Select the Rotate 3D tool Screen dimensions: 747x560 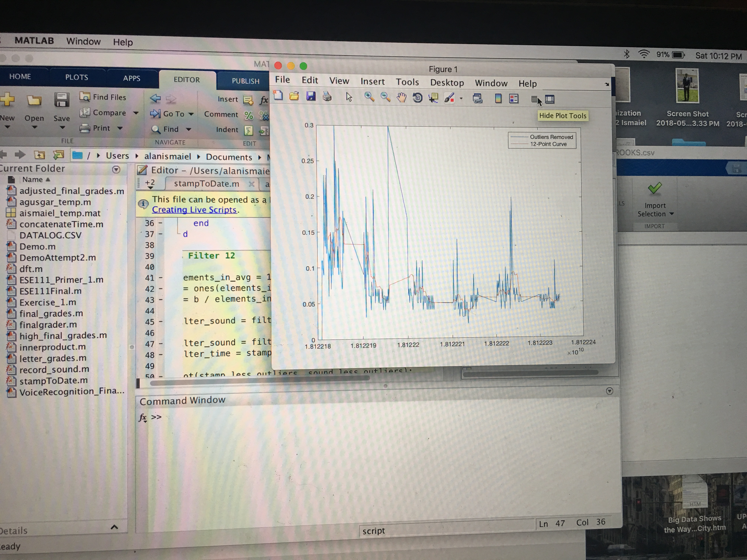coord(417,98)
